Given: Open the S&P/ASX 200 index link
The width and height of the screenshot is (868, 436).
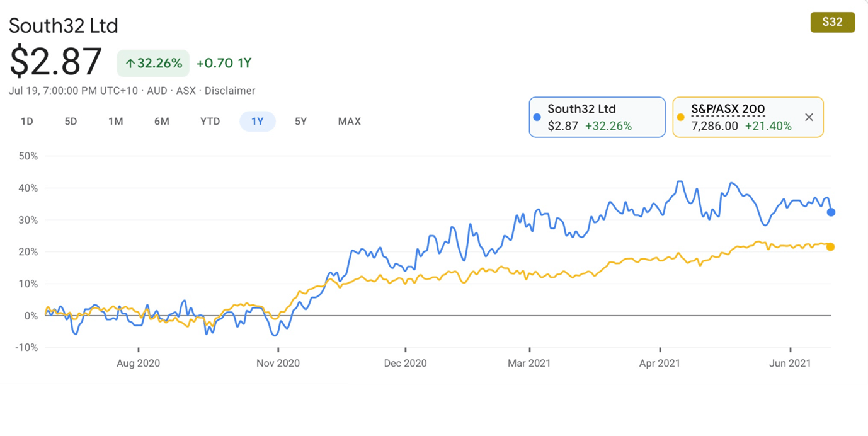Looking at the screenshot, I should tap(728, 109).
